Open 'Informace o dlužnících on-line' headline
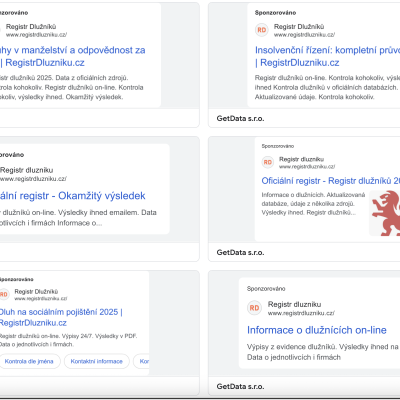Screen dimensions: 400x400 (x=317, y=330)
